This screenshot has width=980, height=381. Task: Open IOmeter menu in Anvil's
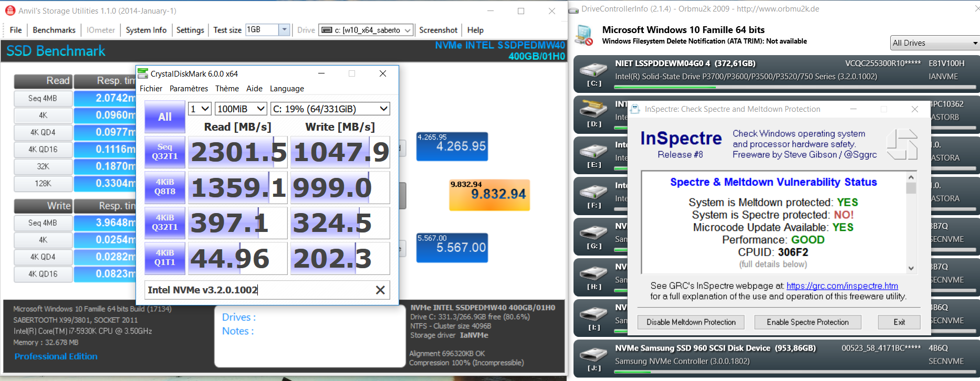pos(101,30)
